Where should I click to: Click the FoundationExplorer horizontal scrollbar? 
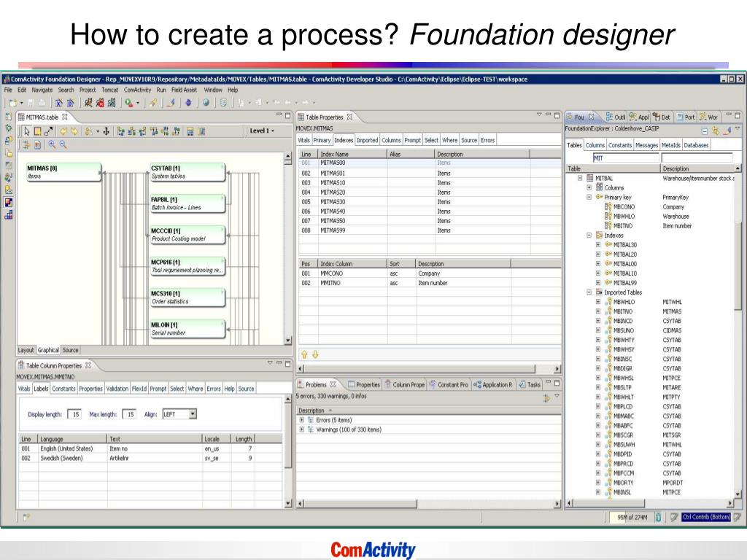(649, 503)
